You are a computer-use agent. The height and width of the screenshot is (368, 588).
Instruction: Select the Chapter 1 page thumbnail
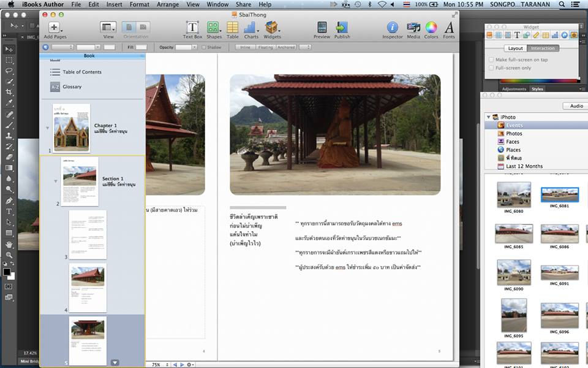click(x=71, y=128)
